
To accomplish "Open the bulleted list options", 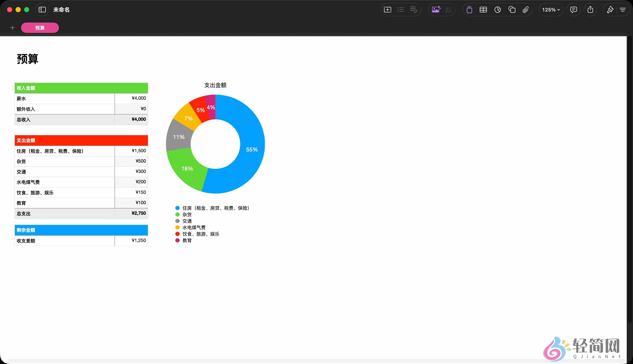I will 401,9.
